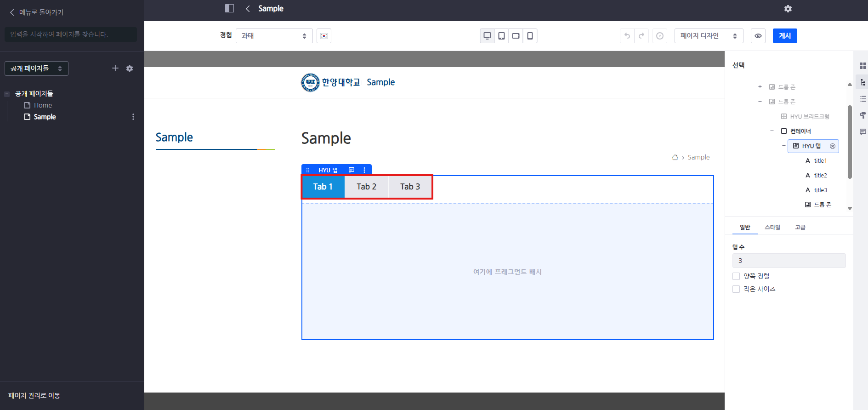Open the 페이지 디자인 mode dropdown
Screen dimensions: 868x410
click(708, 36)
